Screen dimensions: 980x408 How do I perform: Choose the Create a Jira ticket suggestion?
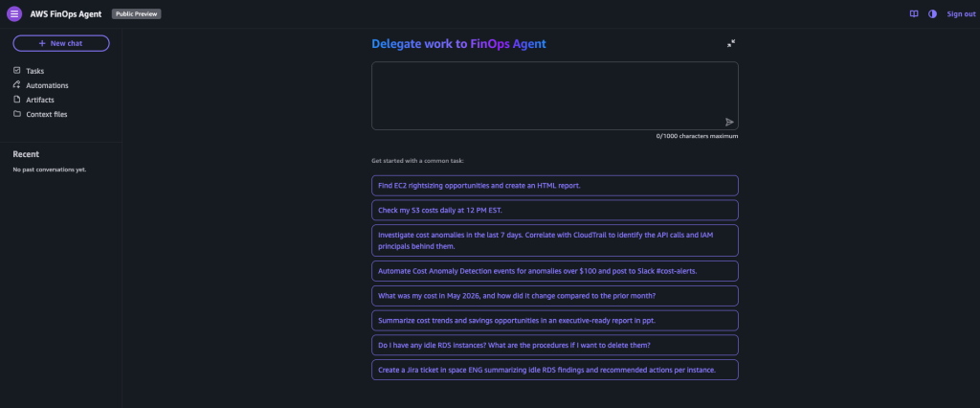[x=554, y=370]
